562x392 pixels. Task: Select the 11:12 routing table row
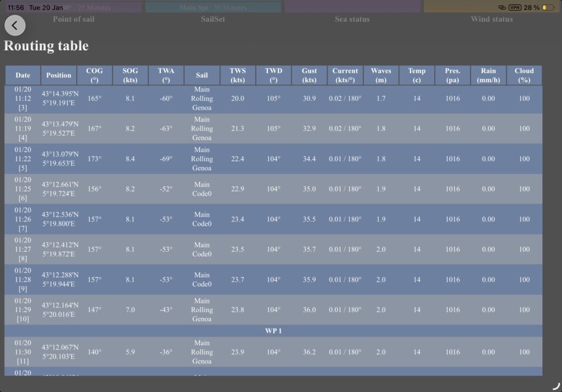click(273, 99)
